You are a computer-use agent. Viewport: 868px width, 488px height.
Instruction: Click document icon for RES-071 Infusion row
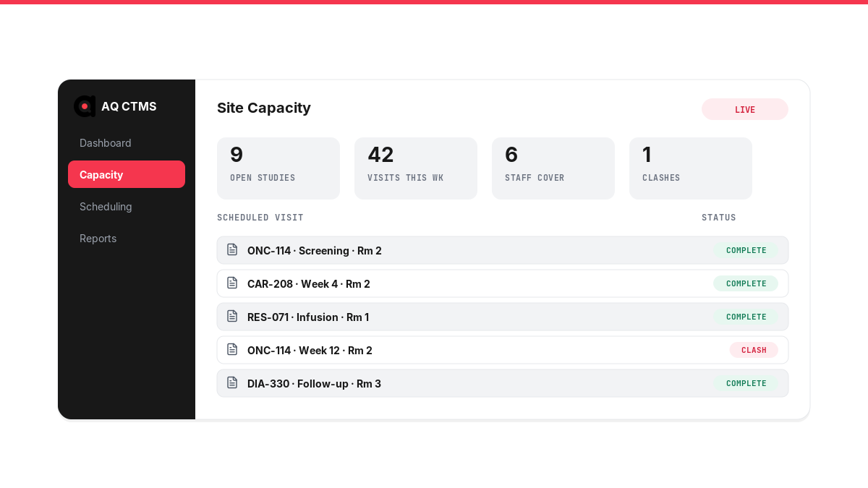232,316
